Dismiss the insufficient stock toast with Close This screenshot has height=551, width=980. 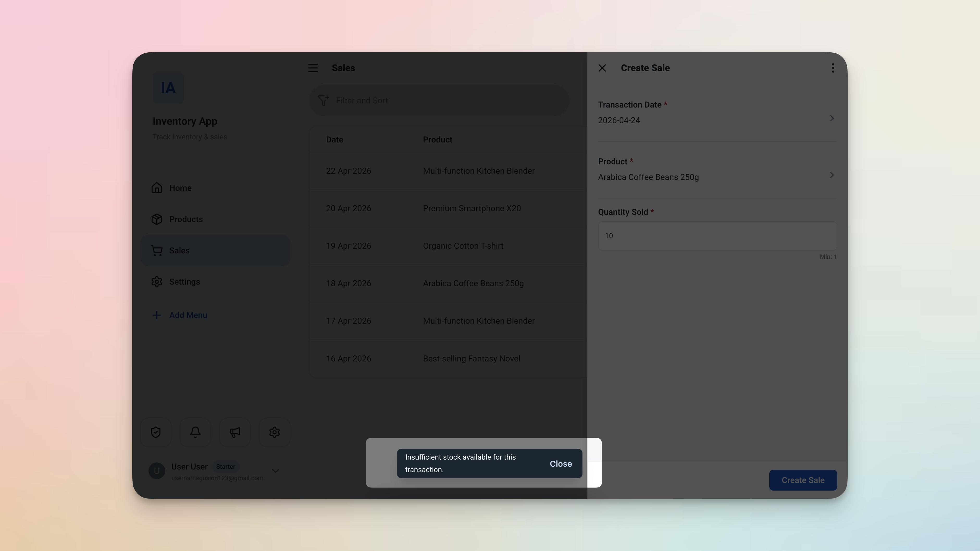click(x=561, y=464)
